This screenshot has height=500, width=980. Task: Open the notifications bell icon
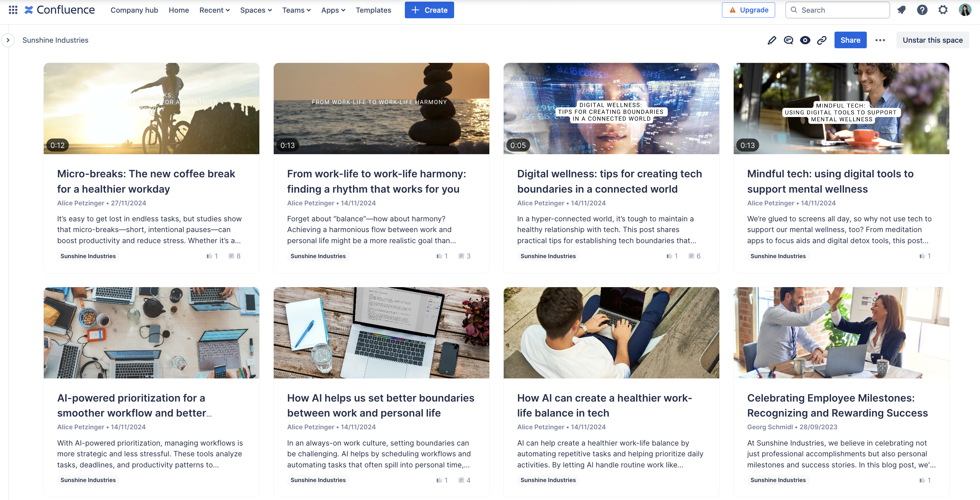901,10
